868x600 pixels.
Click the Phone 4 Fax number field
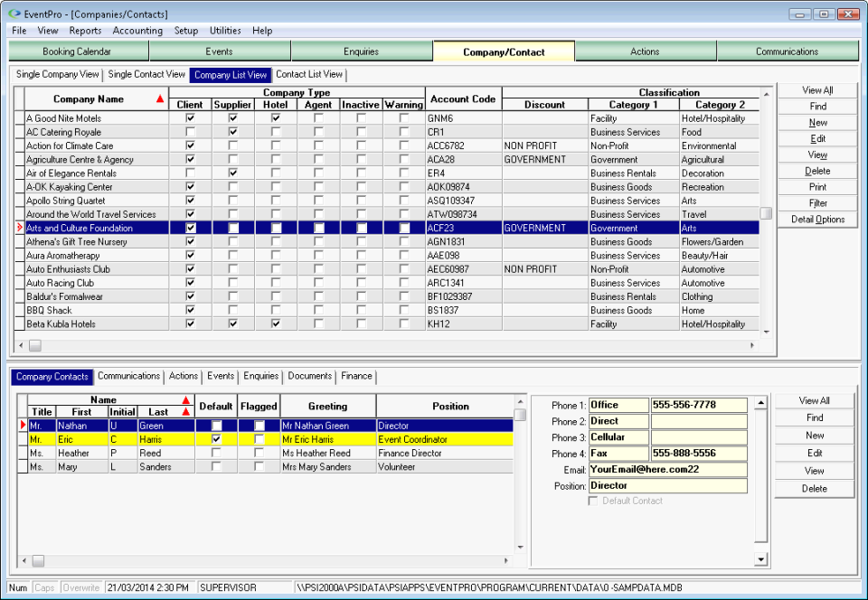pyautogui.click(x=699, y=454)
